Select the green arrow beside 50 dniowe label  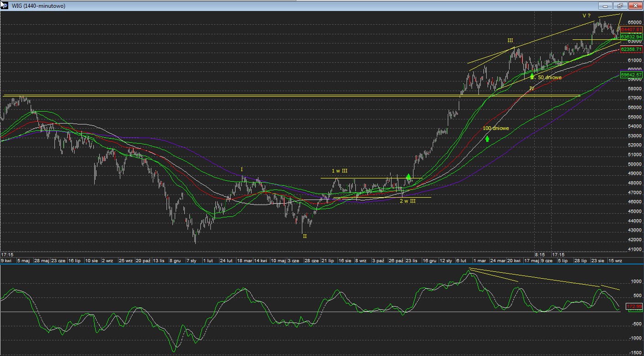point(532,76)
